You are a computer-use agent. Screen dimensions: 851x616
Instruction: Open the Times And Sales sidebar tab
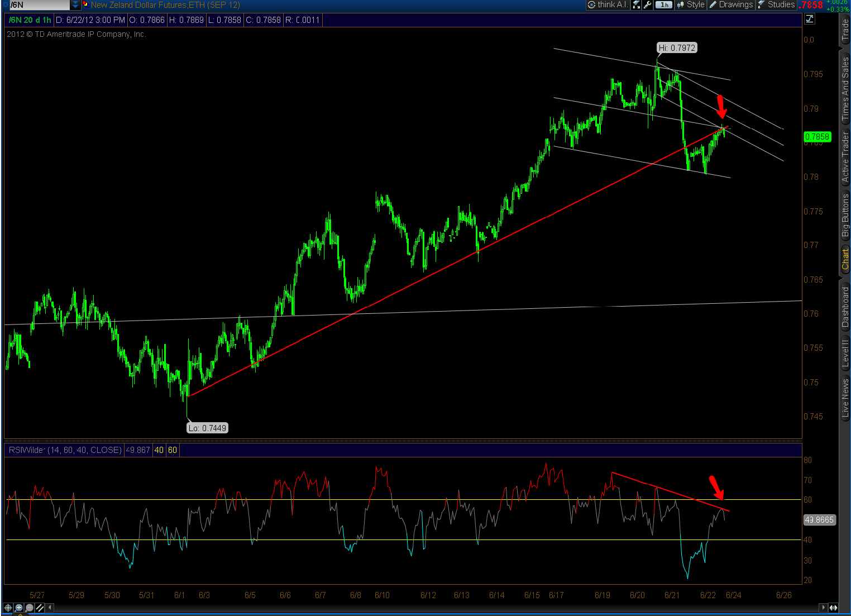[845, 89]
